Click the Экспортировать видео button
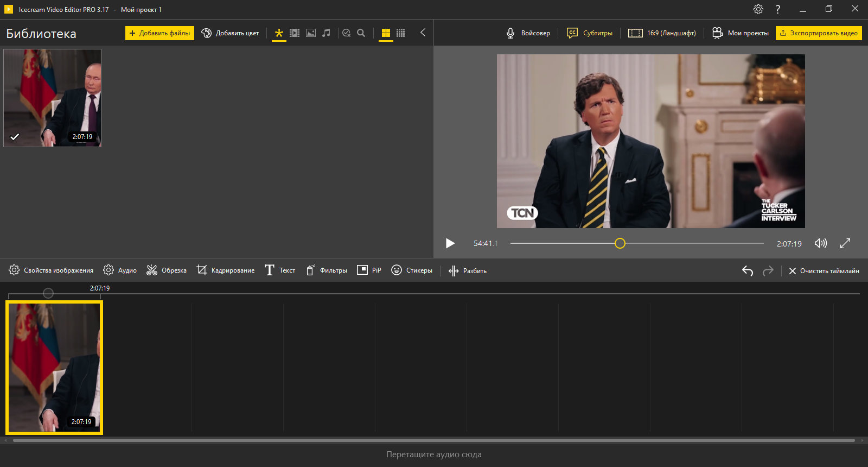 pos(819,33)
